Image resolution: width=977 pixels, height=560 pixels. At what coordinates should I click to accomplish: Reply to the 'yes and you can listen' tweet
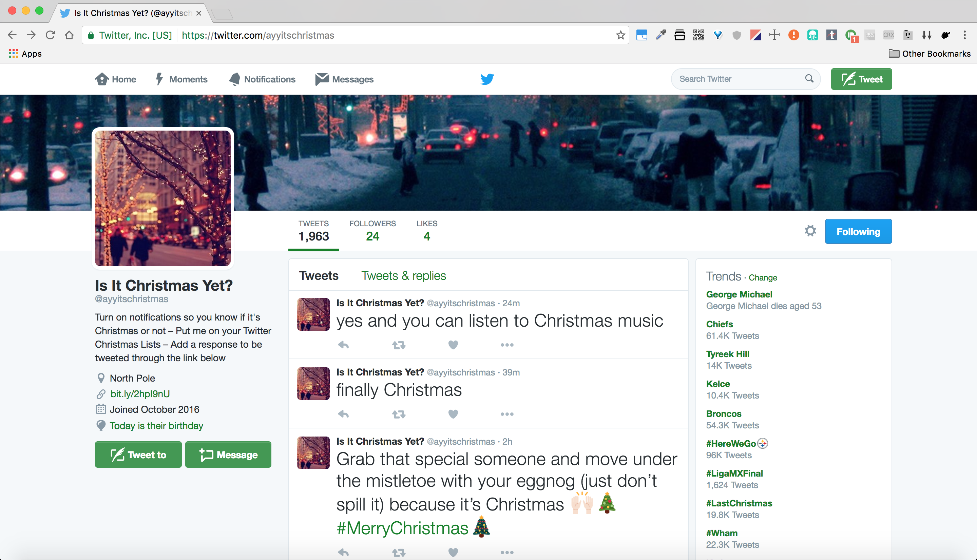tap(343, 345)
